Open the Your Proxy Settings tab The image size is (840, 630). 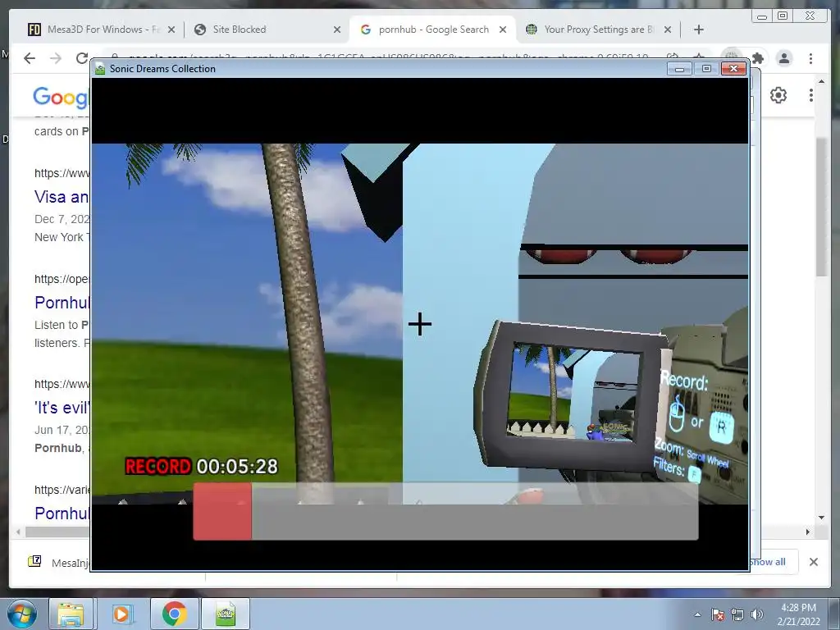tap(599, 30)
